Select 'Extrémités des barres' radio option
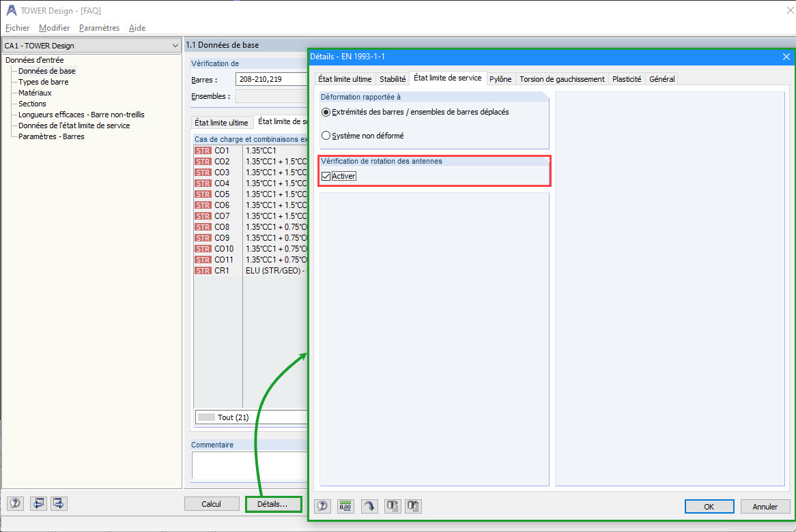 [x=326, y=113]
